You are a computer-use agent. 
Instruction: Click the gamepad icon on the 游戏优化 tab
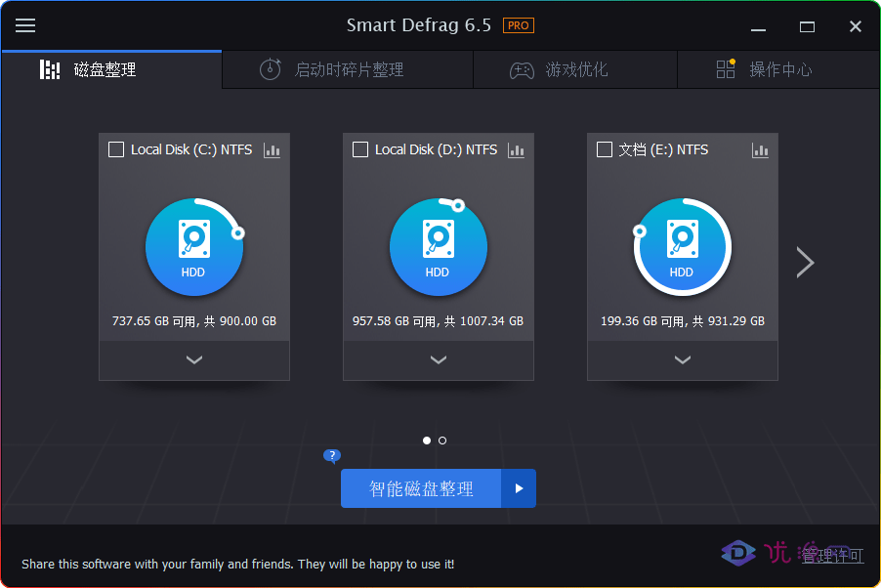[x=522, y=70]
